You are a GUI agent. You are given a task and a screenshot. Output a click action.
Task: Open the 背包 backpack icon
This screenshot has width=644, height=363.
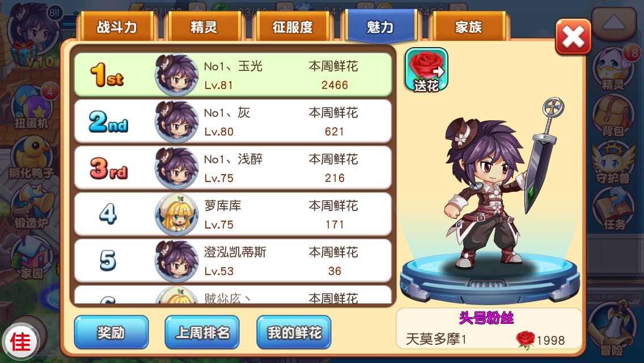(x=613, y=116)
